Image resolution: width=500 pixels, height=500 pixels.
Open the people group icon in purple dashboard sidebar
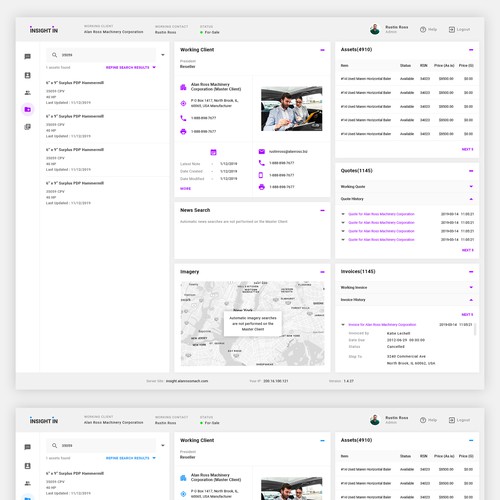pos(28,93)
